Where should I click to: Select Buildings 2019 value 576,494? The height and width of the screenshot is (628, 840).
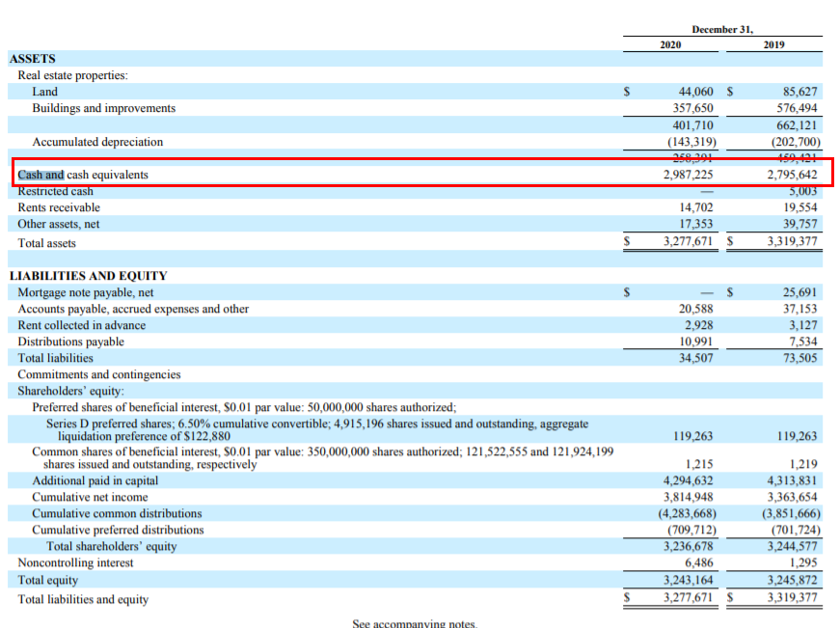[798, 108]
